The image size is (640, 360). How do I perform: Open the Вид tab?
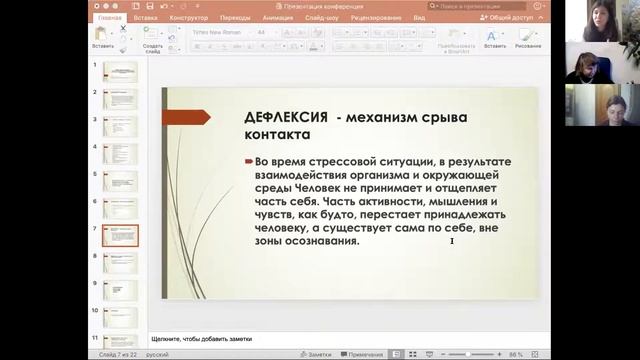pyautogui.click(x=419, y=18)
